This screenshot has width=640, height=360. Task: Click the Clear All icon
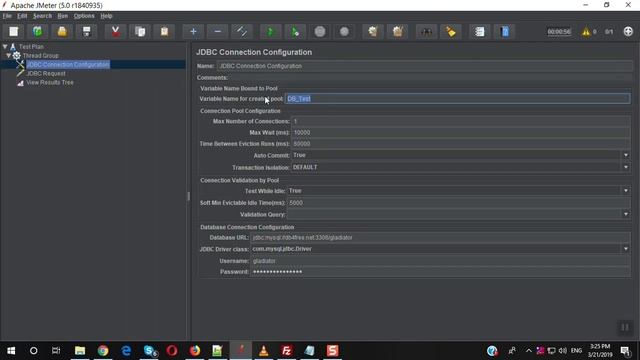(398, 31)
